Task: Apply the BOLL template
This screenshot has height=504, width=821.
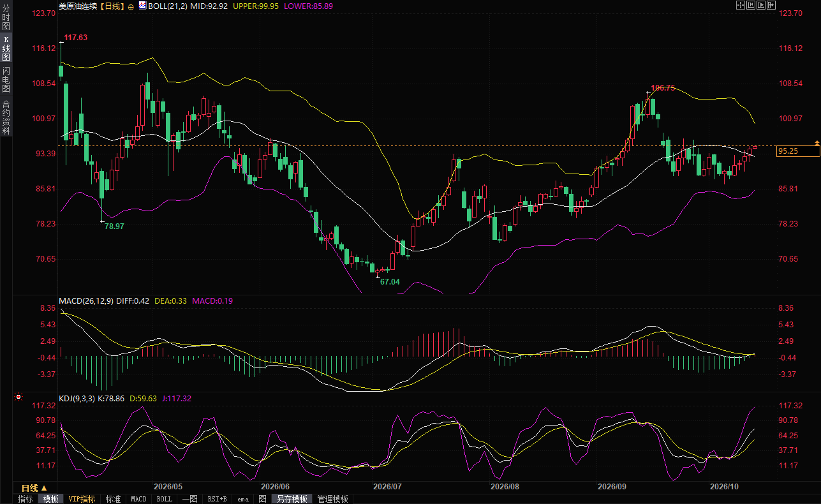Action: (x=165, y=499)
